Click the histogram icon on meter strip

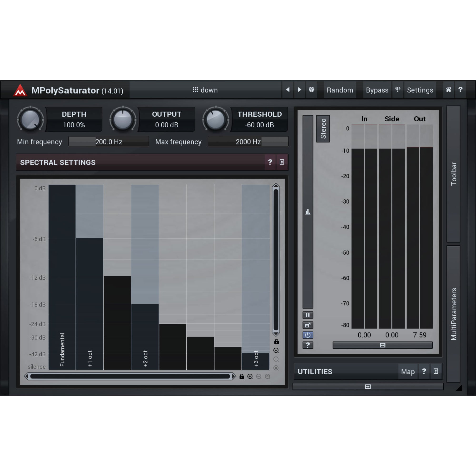[308, 212]
